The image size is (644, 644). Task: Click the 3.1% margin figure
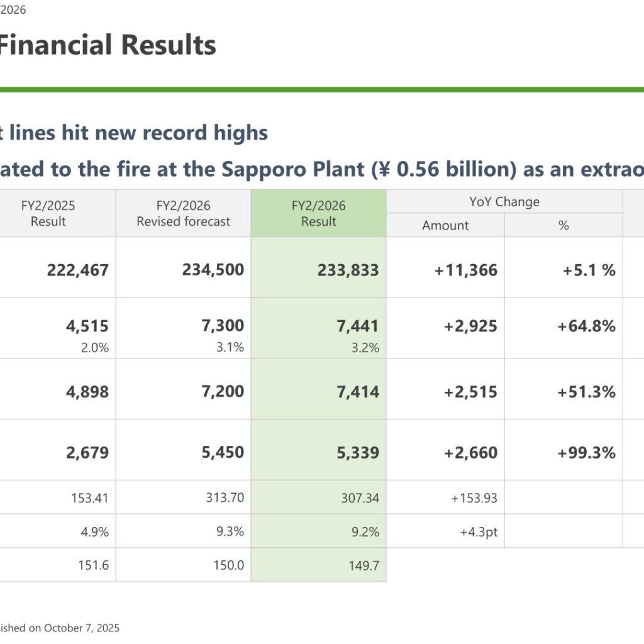(x=230, y=347)
